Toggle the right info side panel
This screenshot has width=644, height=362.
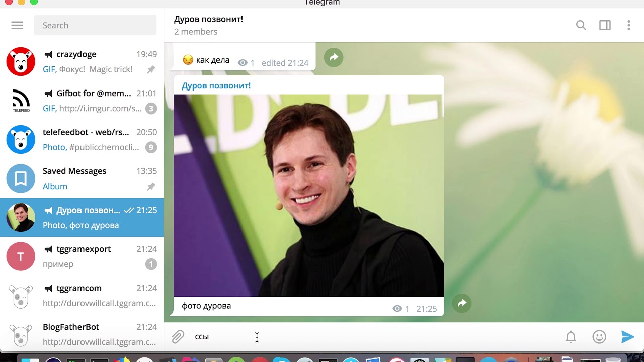pyautogui.click(x=605, y=25)
